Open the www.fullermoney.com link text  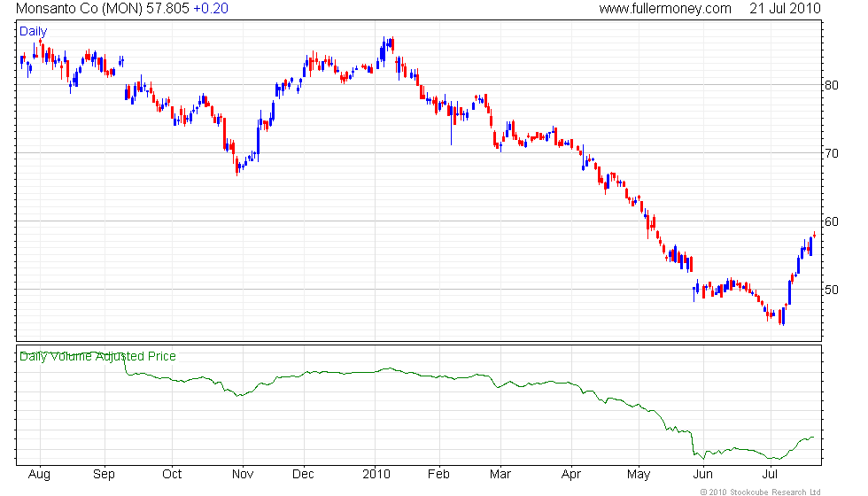coord(665,8)
